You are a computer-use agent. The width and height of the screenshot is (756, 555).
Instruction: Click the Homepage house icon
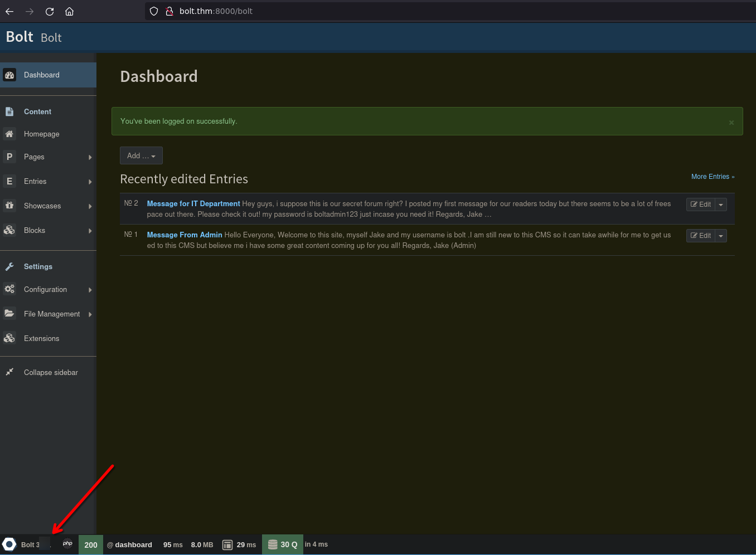(9, 134)
